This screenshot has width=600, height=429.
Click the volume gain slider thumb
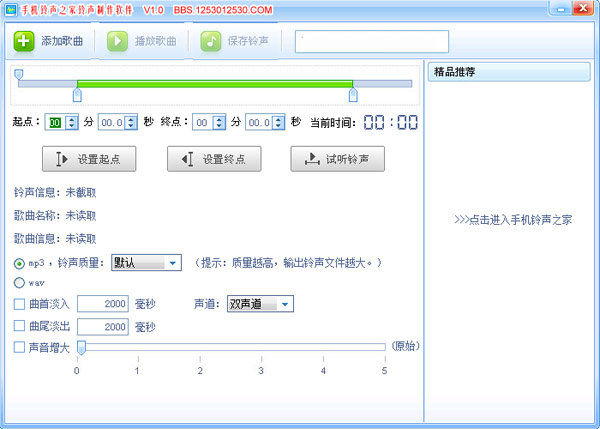pyautogui.click(x=81, y=347)
